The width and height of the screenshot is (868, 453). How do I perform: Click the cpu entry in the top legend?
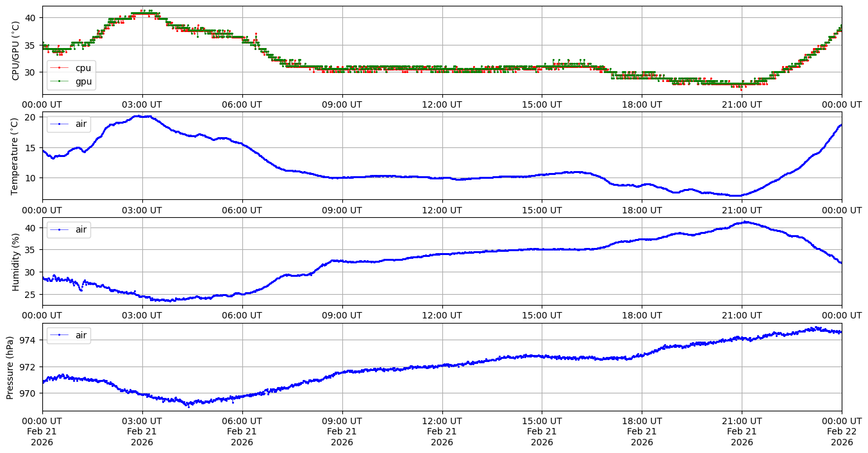pos(83,68)
